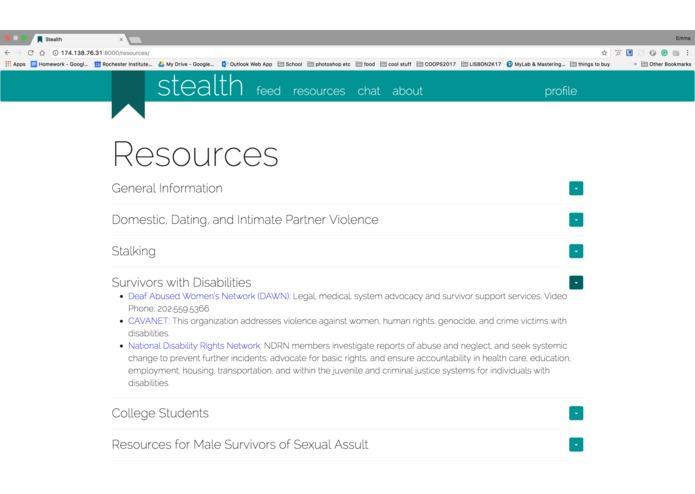Open the about page
The width and height of the screenshot is (695, 494).
point(407,91)
